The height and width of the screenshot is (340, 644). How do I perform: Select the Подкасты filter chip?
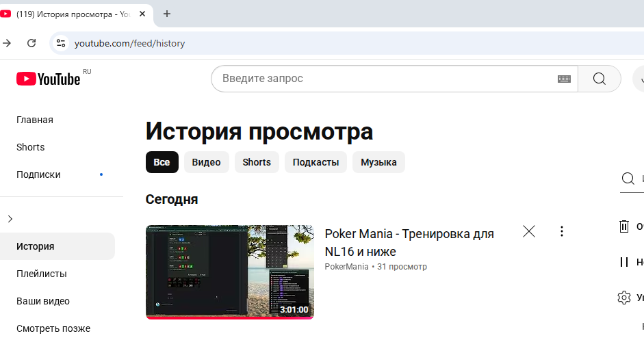(x=315, y=162)
